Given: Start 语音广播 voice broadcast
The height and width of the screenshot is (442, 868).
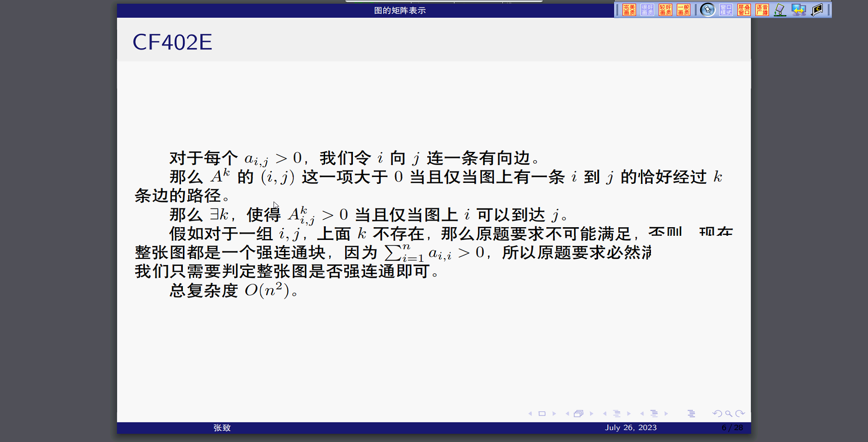Looking at the screenshot, I should tap(762, 10).
